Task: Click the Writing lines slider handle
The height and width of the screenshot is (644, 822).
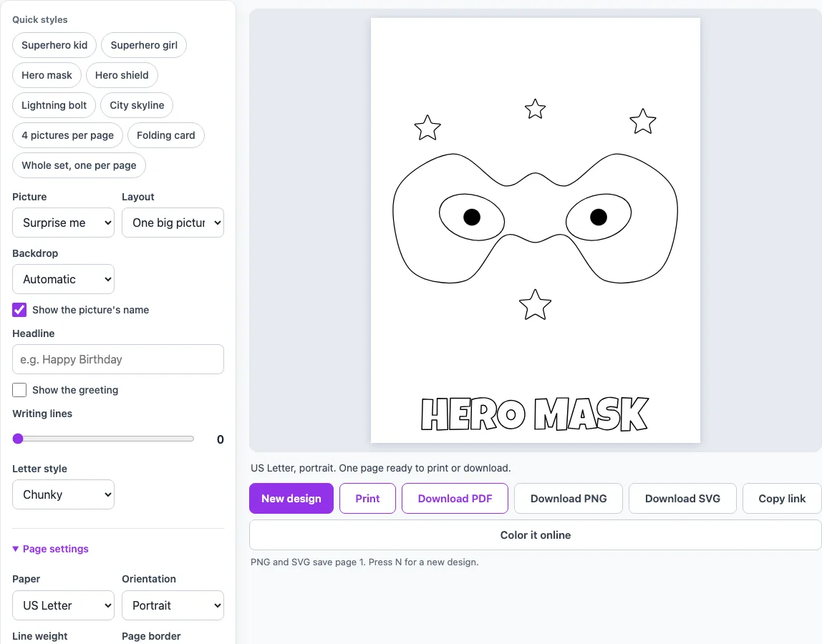Action: tap(18, 439)
